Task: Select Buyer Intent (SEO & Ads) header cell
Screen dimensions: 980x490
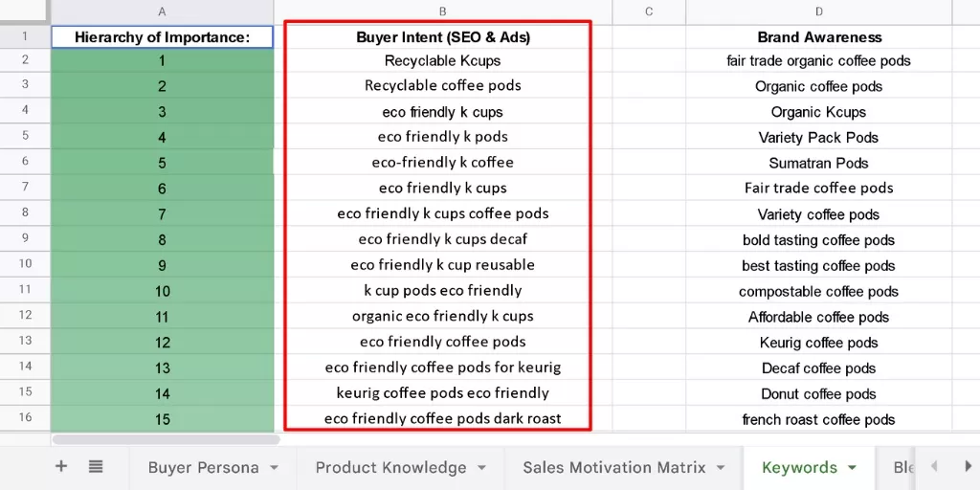Action: click(442, 37)
